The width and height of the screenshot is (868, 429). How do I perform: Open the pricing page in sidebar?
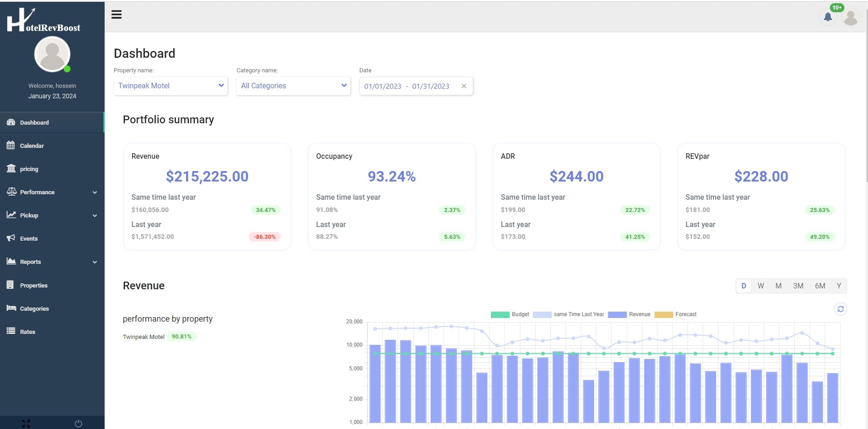coord(29,169)
